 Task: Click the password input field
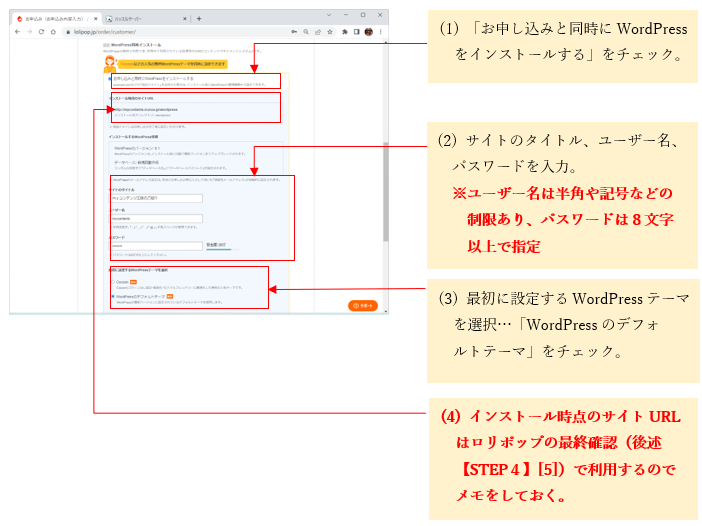pyautogui.click(x=156, y=245)
